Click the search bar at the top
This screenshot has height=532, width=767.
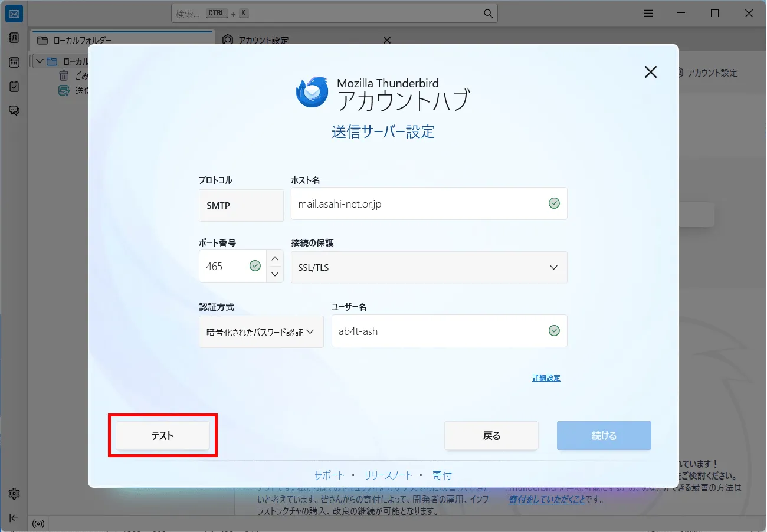(333, 13)
